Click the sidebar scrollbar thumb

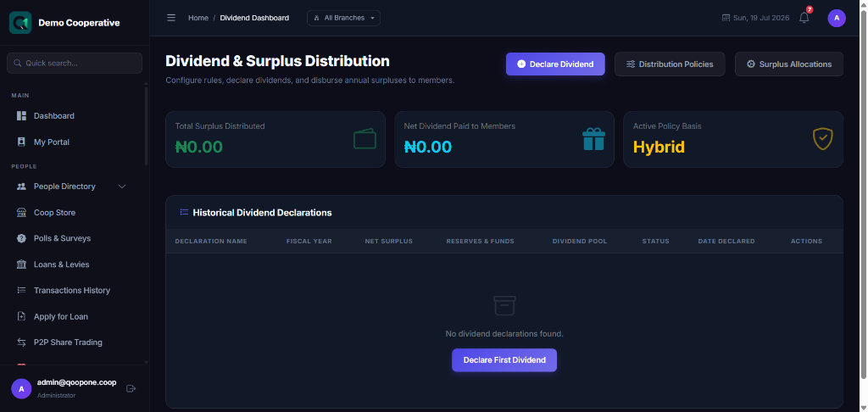(x=146, y=125)
